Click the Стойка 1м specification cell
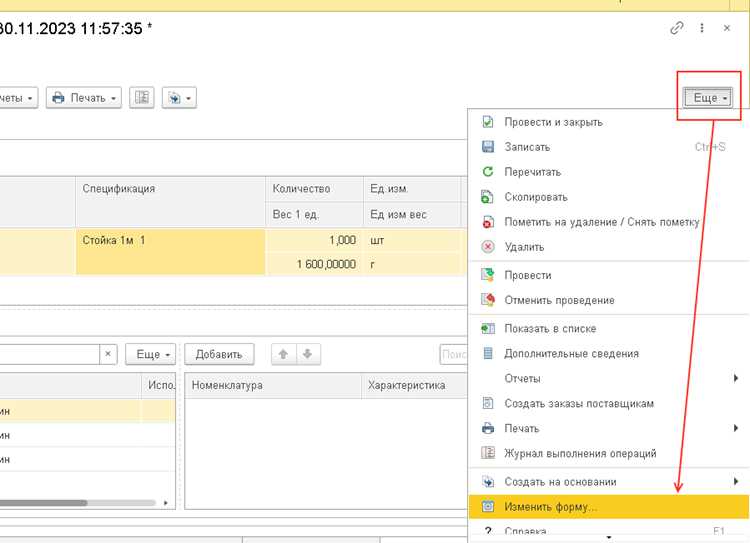The image size is (750, 543). 170,252
